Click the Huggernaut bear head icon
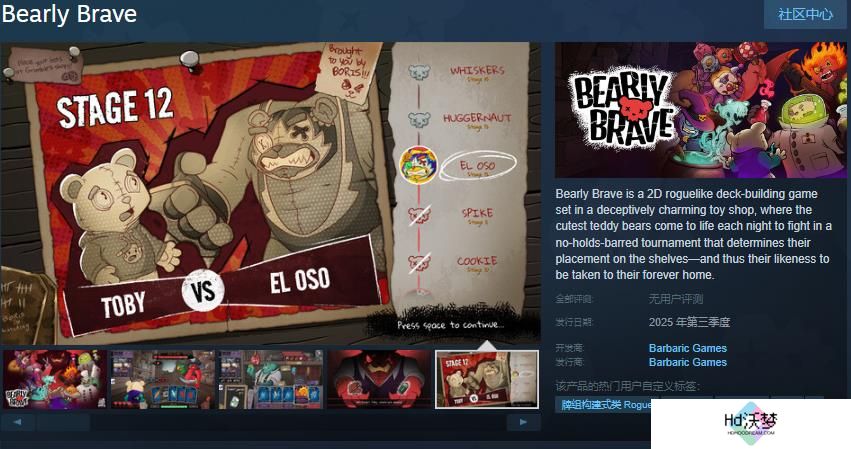The width and height of the screenshot is (851, 449). [x=418, y=120]
